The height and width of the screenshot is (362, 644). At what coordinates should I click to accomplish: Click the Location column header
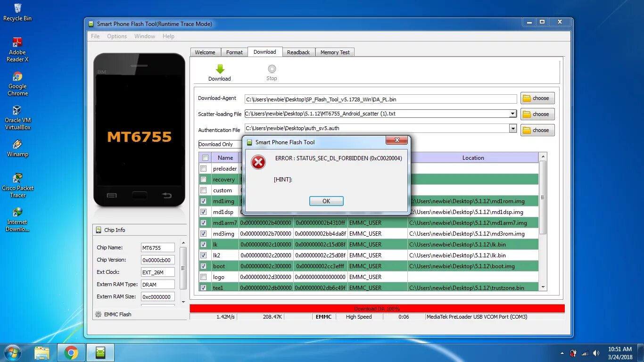(473, 158)
